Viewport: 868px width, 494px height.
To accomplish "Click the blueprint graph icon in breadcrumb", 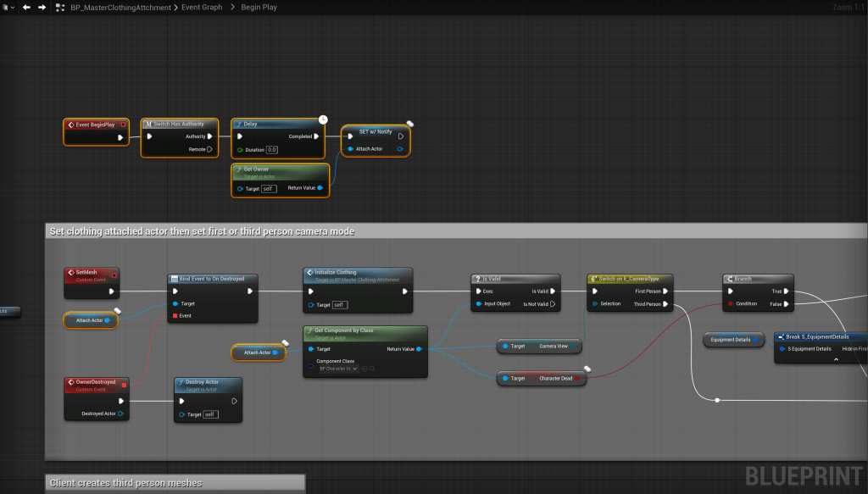I will click(61, 7).
